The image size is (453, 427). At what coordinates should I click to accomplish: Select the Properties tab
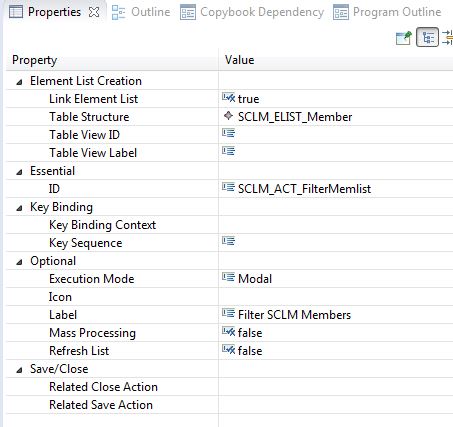(54, 12)
